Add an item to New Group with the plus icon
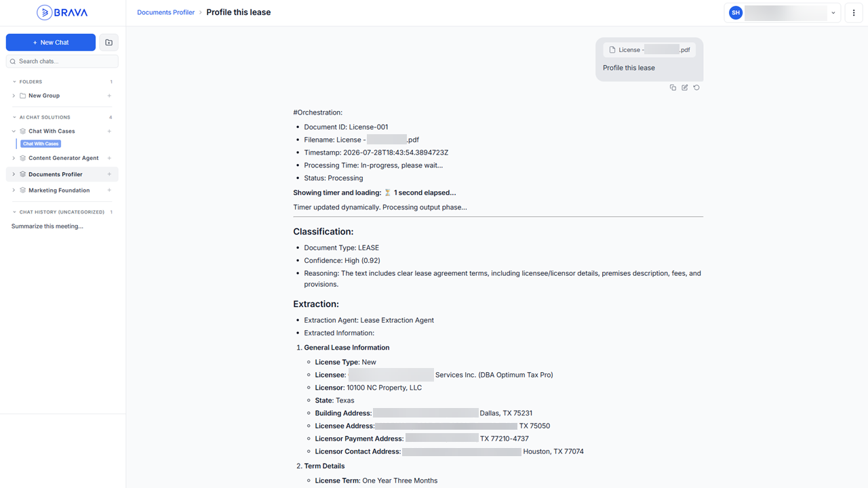868x488 pixels. coord(109,96)
